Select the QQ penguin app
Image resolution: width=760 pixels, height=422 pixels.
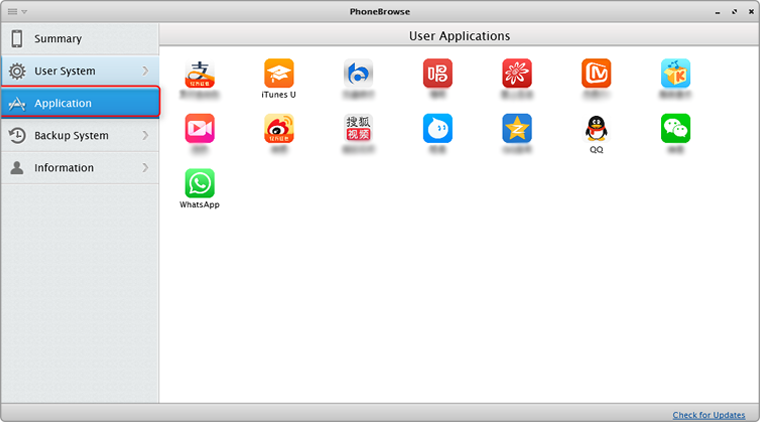pyautogui.click(x=596, y=128)
